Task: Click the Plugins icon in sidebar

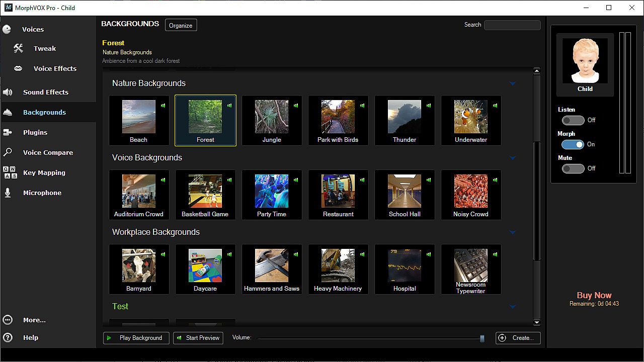Action: click(x=8, y=132)
